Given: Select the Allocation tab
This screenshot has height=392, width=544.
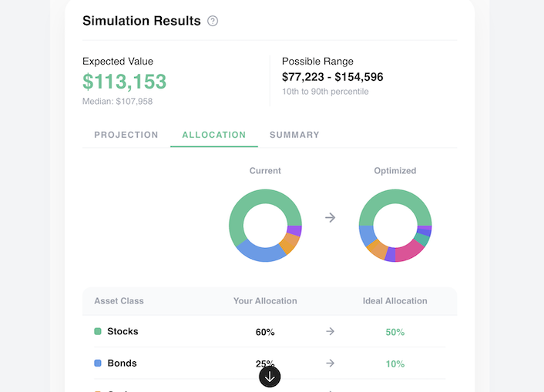Looking at the screenshot, I should click(x=214, y=135).
